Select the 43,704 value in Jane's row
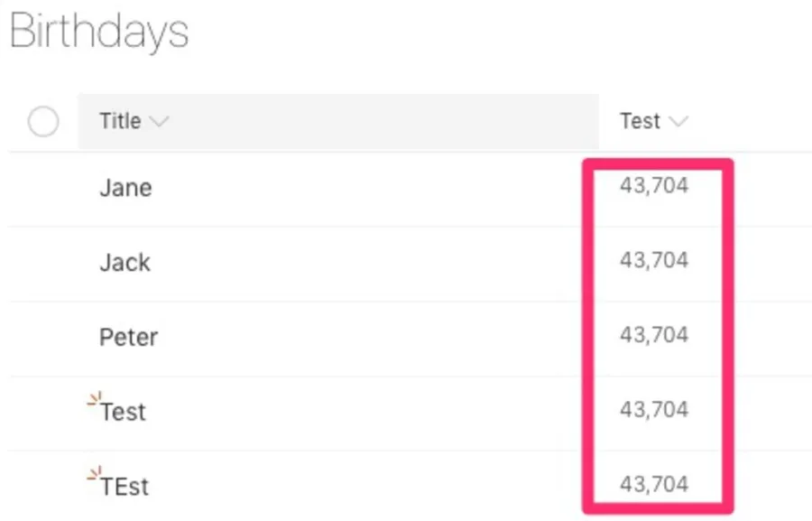 (653, 186)
